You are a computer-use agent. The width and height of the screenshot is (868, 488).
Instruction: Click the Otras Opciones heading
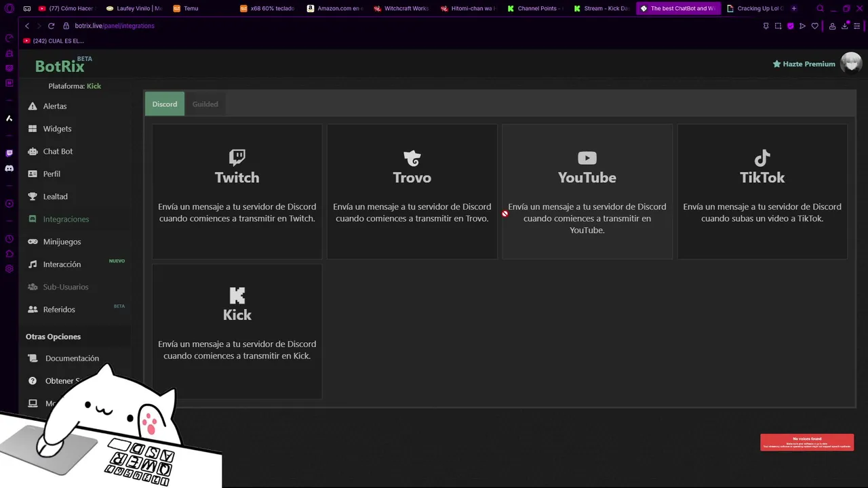click(x=53, y=337)
